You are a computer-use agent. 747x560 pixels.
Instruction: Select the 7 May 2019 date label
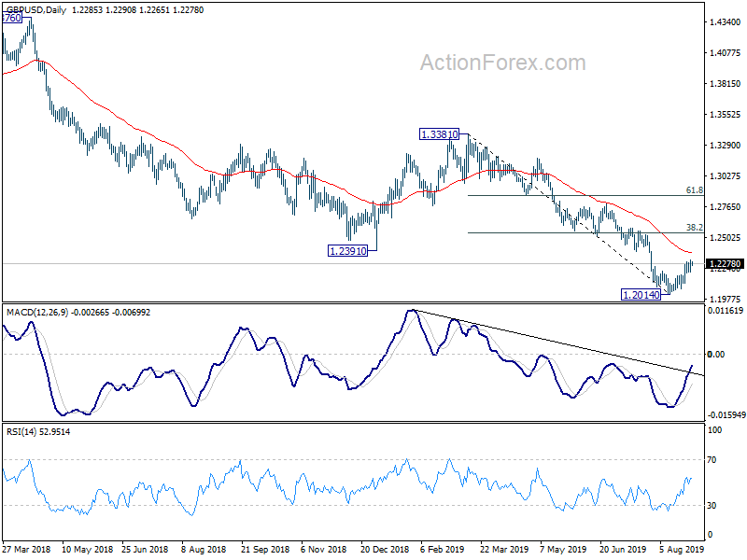563,550
